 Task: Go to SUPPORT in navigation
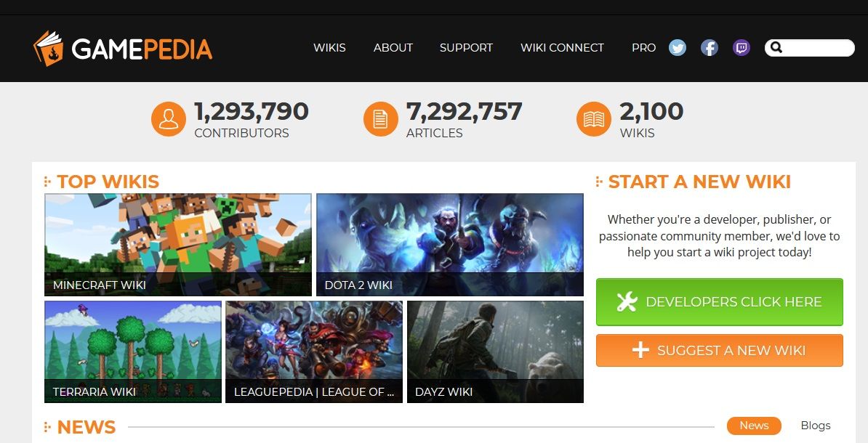[x=466, y=47]
